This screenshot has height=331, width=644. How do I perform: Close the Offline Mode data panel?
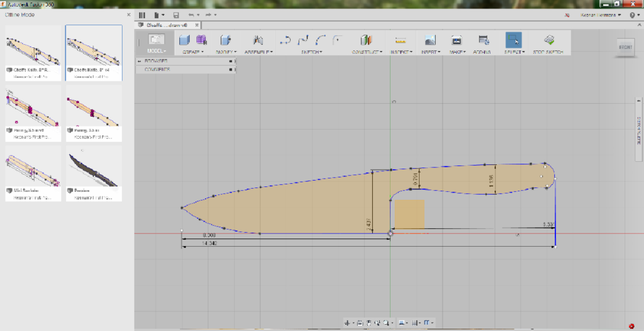click(x=128, y=15)
